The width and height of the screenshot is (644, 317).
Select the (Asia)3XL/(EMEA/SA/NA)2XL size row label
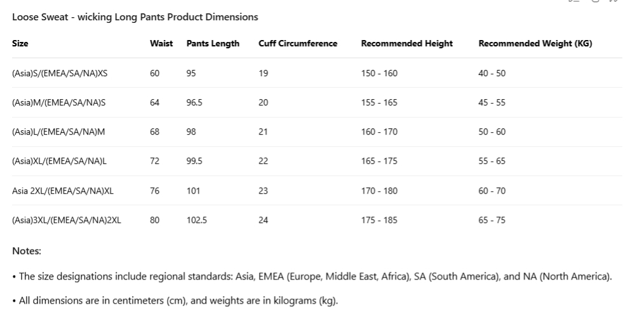[x=66, y=220]
